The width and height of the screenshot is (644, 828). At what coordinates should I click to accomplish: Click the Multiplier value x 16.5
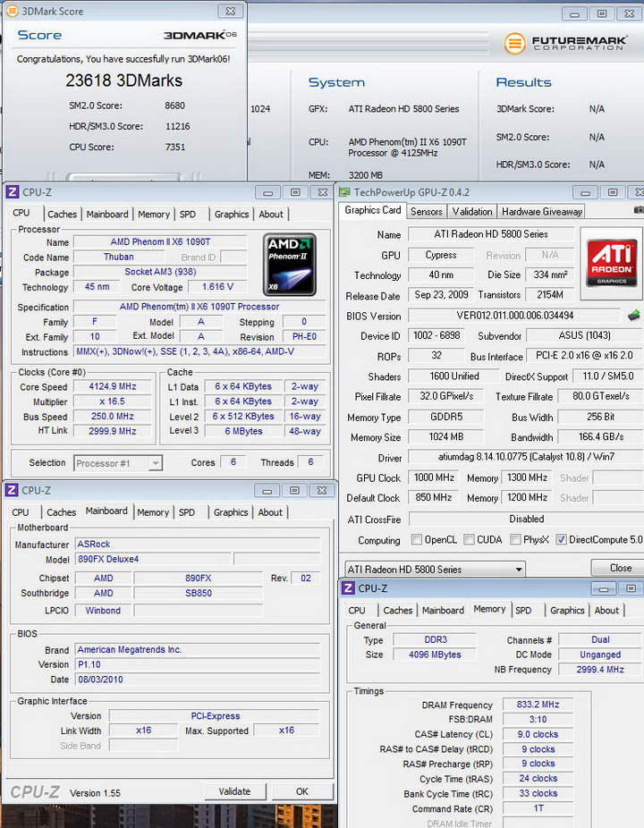coord(113,401)
